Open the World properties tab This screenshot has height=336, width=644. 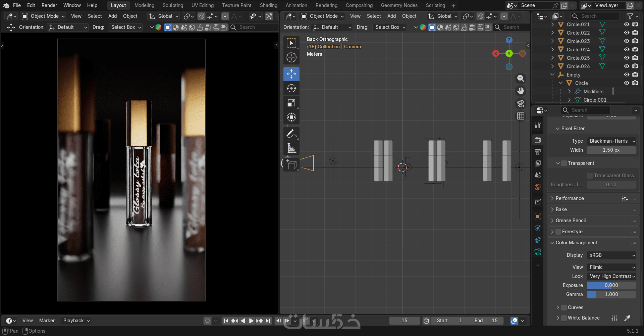538,187
